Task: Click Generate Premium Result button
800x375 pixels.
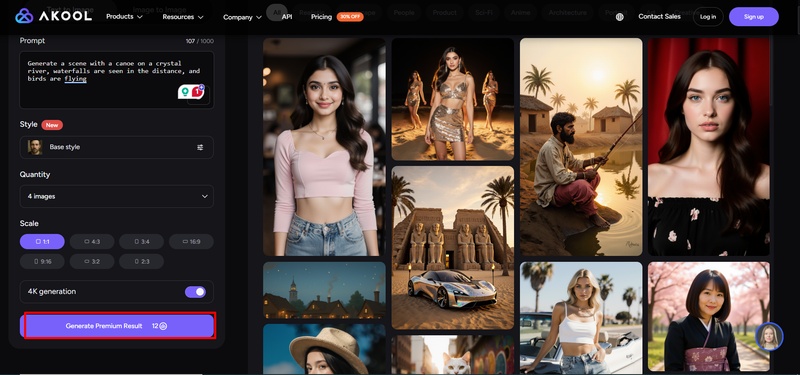Action: 117,326
